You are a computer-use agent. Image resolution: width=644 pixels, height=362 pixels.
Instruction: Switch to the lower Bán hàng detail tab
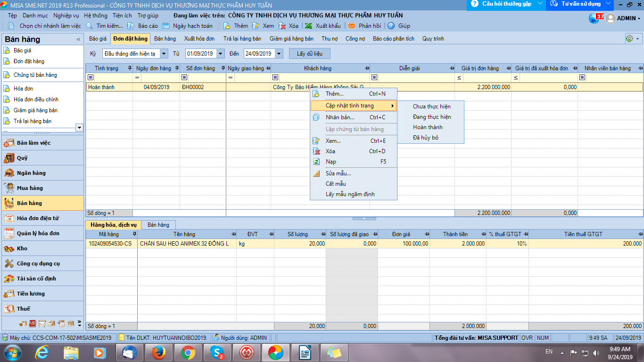[x=158, y=225]
